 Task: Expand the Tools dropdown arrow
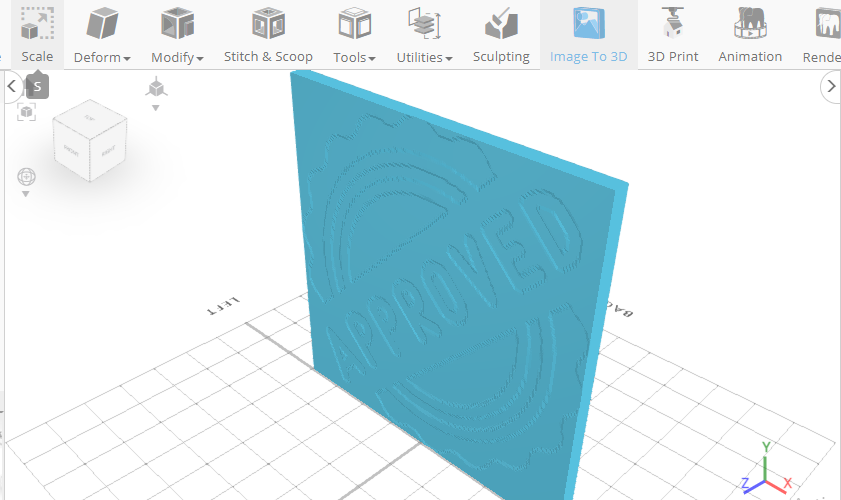pyautogui.click(x=372, y=58)
